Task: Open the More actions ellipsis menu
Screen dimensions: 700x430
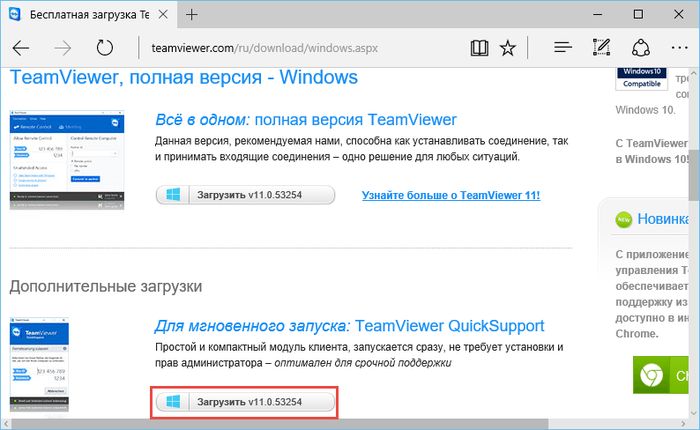Action: click(677, 48)
